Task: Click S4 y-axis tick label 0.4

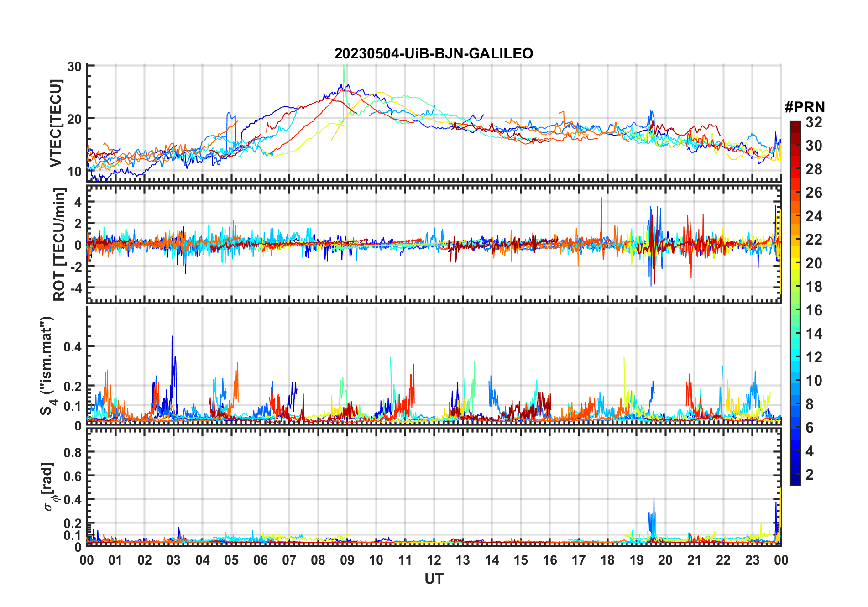Action: coord(73,346)
